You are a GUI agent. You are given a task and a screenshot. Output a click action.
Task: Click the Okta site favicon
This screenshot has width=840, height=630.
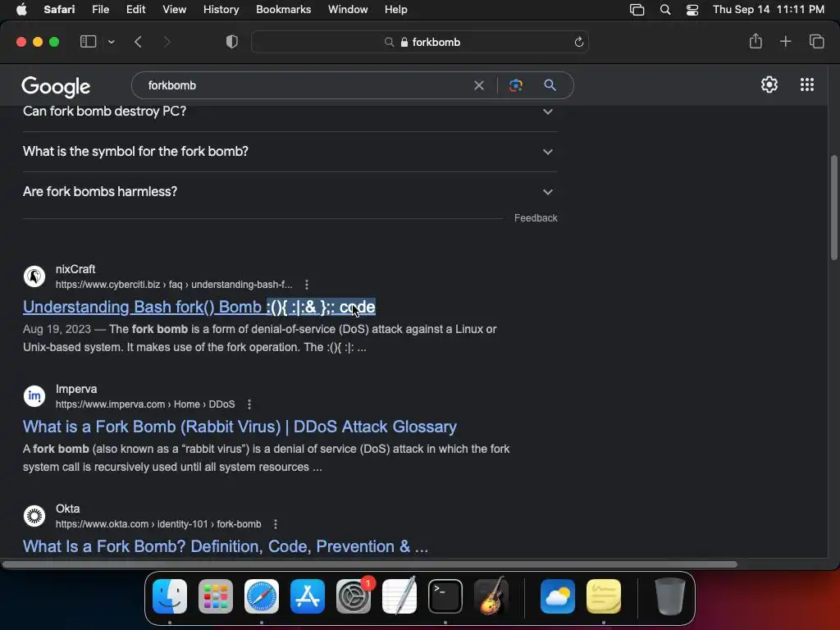pyautogui.click(x=34, y=516)
